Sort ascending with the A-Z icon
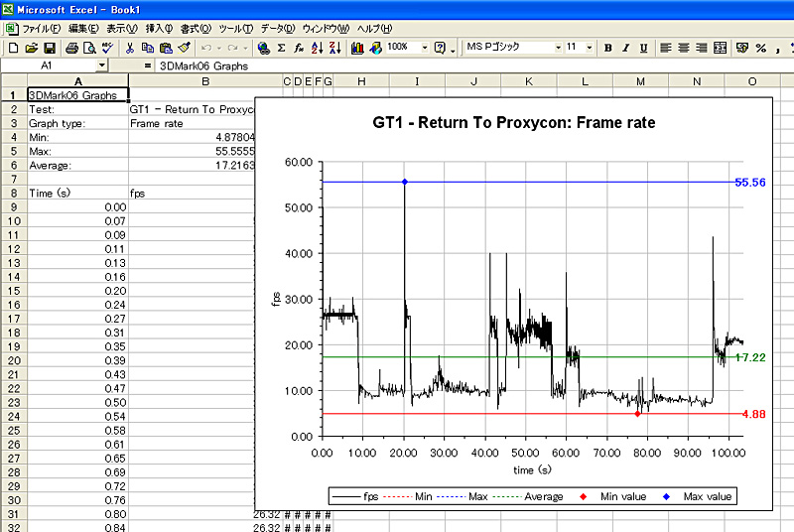The image size is (794, 532). tap(317, 48)
